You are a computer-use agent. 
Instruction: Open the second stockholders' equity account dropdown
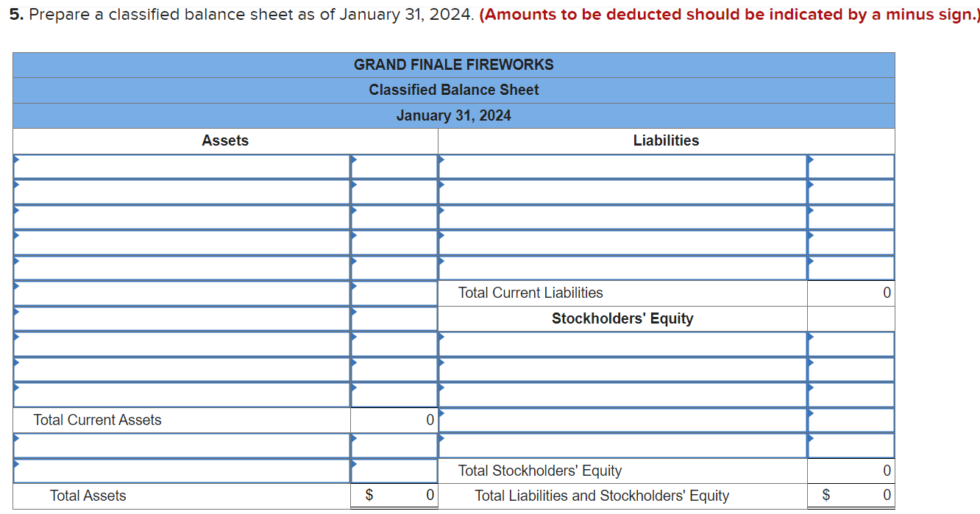click(x=622, y=369)
